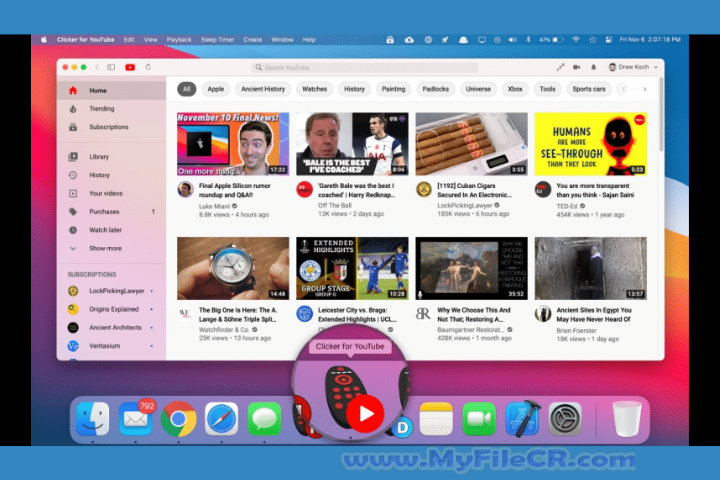Select the Watches filter chip
The height and width of the screenshot is (480, 720).
point(315,89)
